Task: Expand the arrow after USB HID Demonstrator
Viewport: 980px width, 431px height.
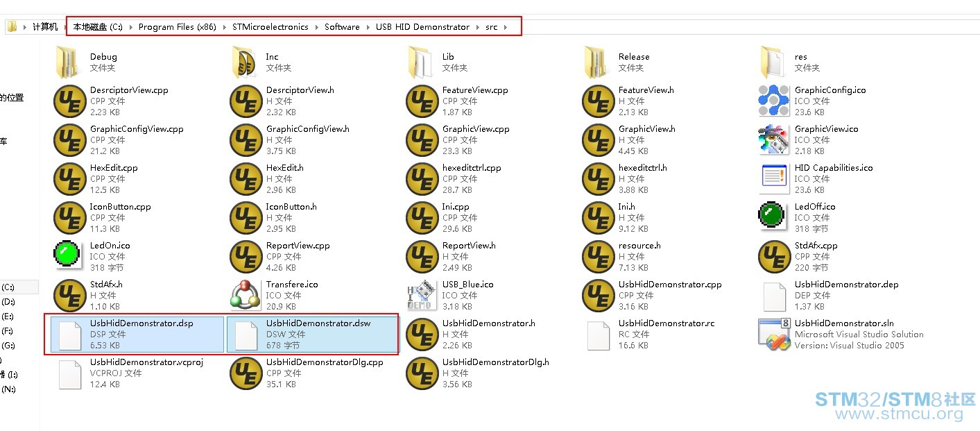Action: pos(477,27)
